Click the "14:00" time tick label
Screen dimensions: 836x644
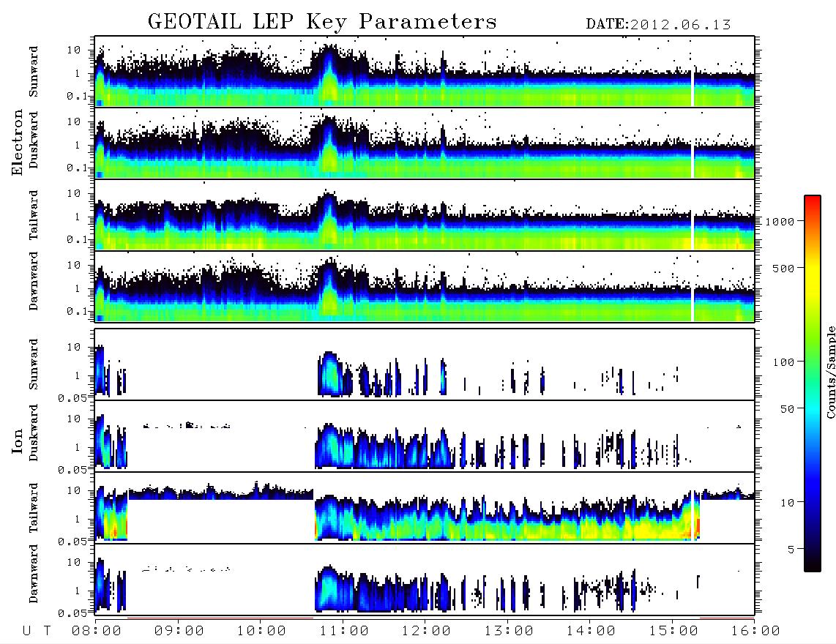click(591, 632)
